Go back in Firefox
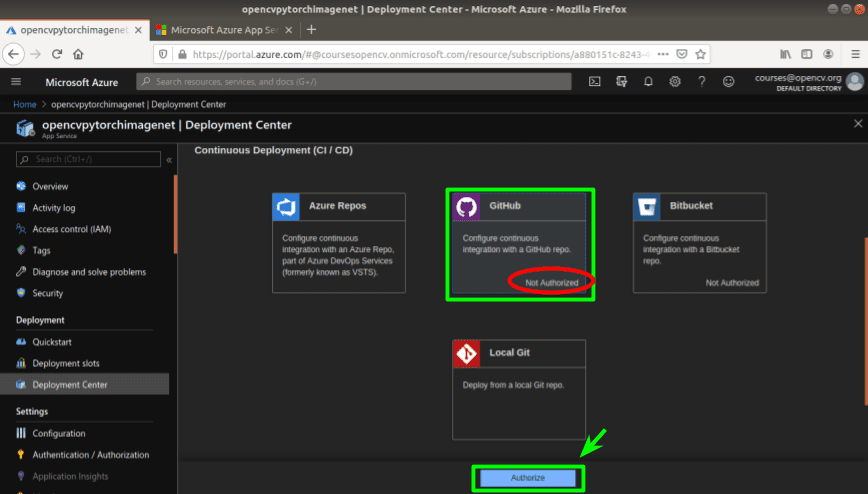Image resolution: width=868 pixels, height=494 pixels. pos(14,54)
